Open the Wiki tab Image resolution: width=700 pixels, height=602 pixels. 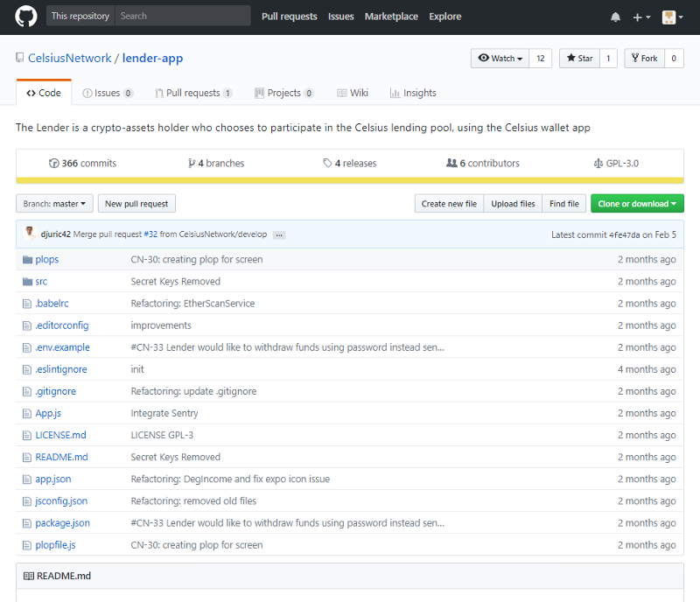click(353, 93)
